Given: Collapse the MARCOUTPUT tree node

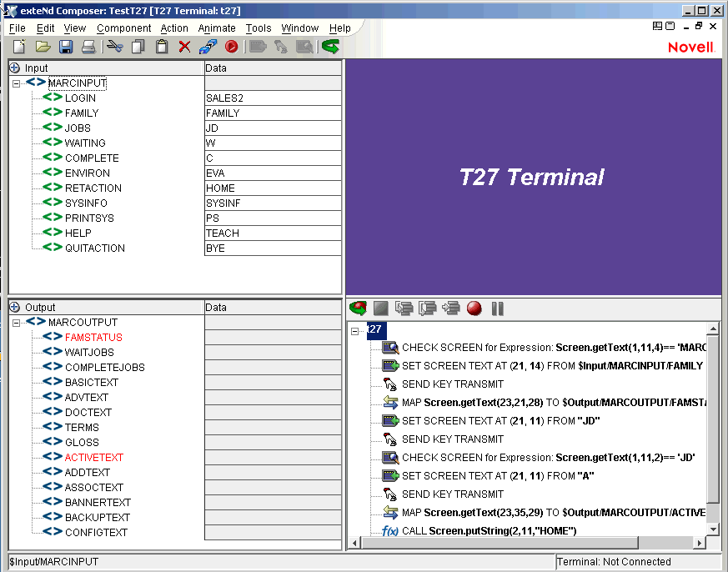Looking at the screenshot, I should [x=15, y=322].
